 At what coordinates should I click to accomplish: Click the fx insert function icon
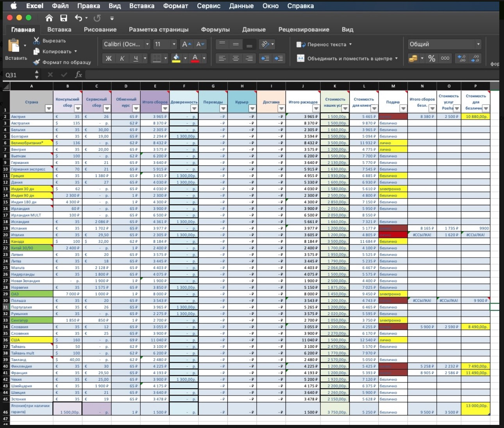[x=79, y=74]
